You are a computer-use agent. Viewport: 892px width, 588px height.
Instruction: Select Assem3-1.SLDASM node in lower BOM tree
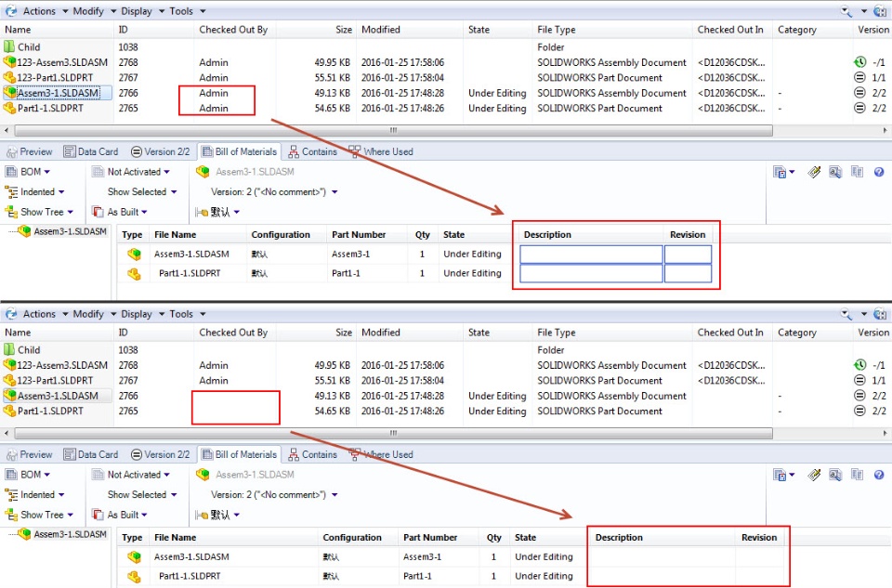(x=63, y=534)
